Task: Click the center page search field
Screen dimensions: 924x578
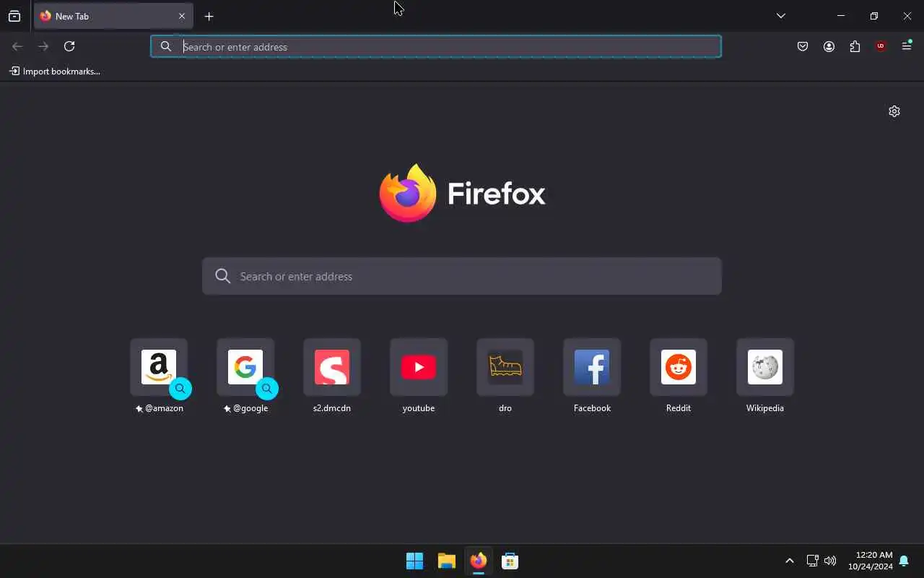Action: (462, 276)
